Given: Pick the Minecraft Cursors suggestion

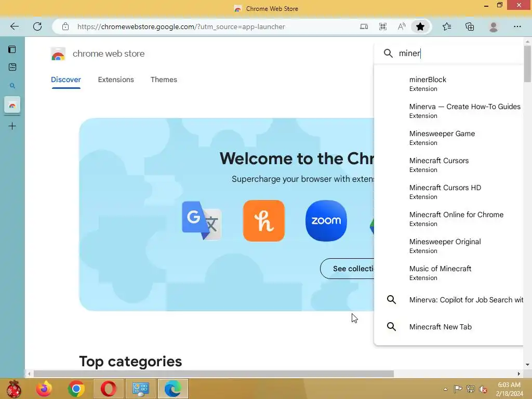Looking at the screenshot, I should pyautogui.click(x=448, y=165).
